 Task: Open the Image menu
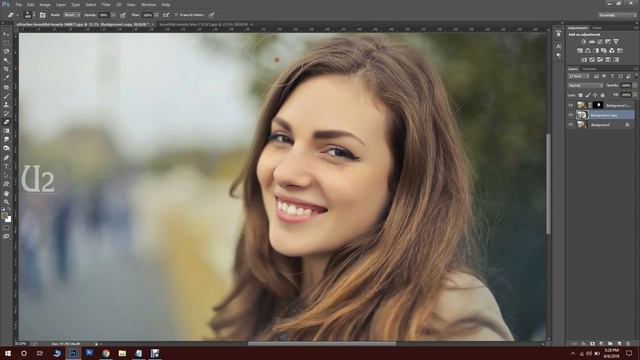click(x=45, y=5)
